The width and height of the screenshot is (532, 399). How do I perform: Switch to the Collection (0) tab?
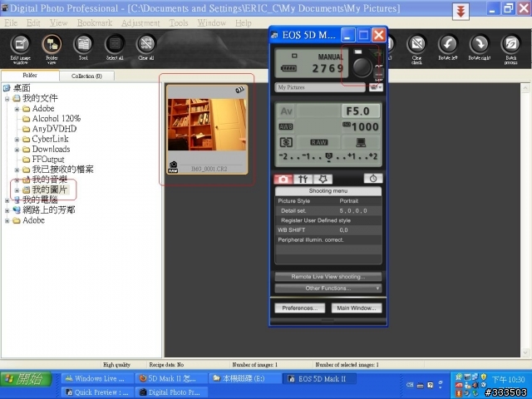[86, 76]
